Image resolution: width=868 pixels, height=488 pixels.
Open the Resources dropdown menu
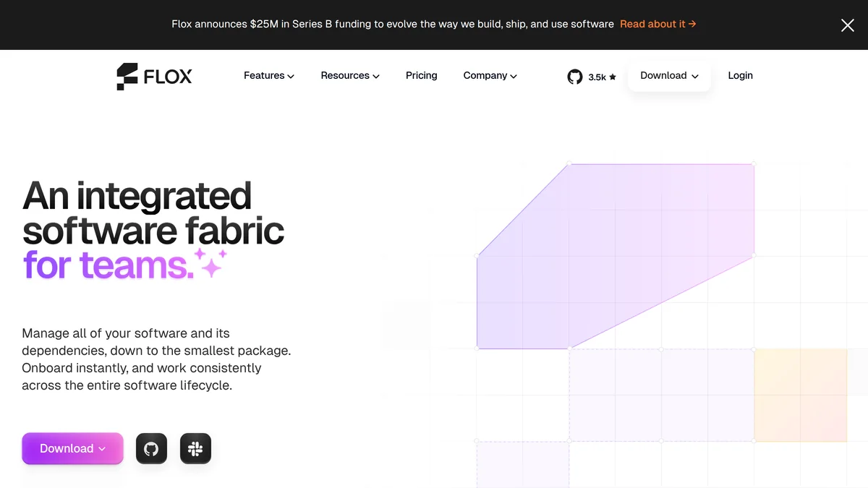click(x=349, y=75)
